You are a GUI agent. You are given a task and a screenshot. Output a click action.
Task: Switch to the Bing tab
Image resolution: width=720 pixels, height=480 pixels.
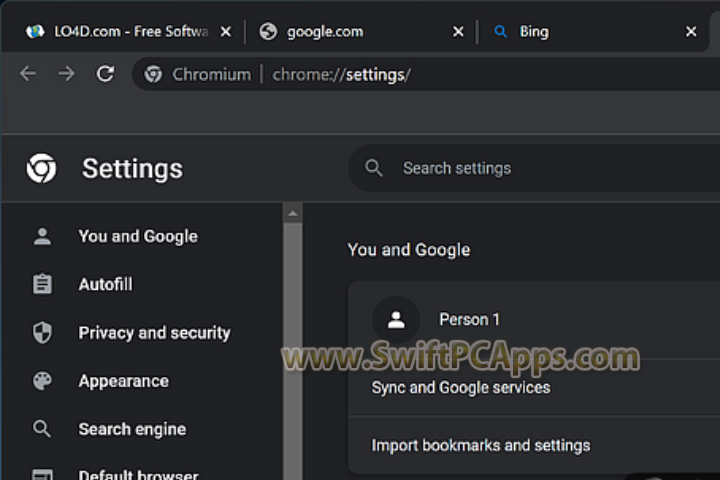pos(592,31)
